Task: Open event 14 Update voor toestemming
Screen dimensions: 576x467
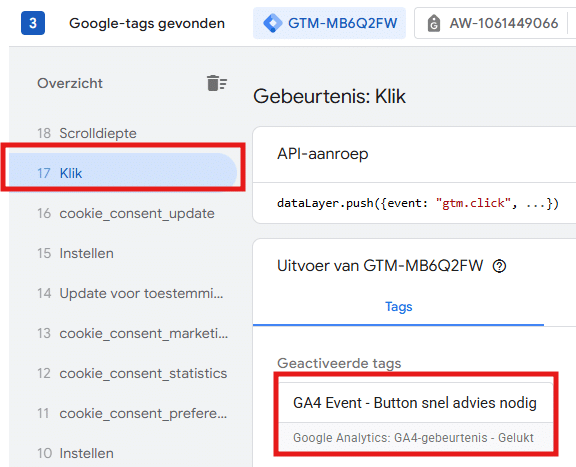Action: pyautogui.click(x=121, y=294)
